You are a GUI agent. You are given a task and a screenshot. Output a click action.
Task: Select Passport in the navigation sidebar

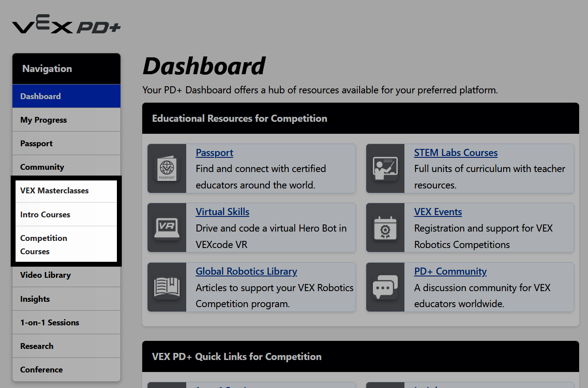pos(66,143)
